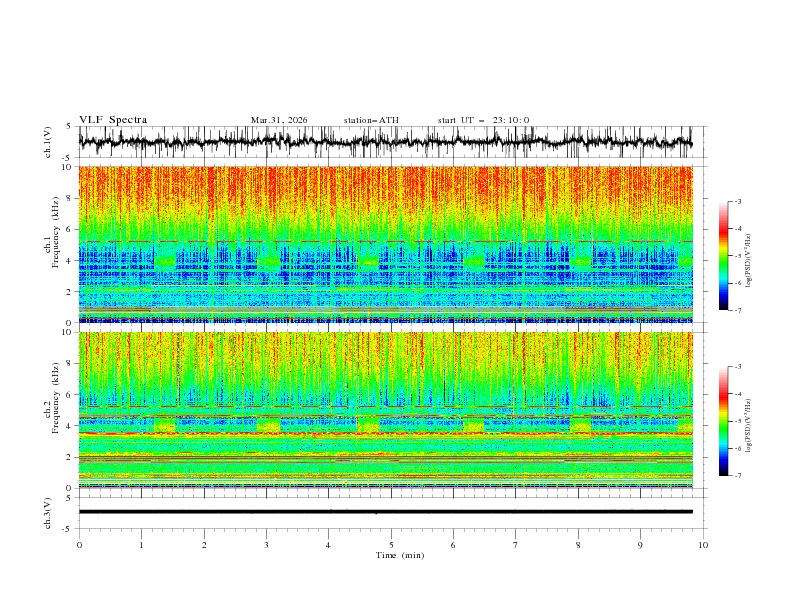The width and height of the screenshot is (792, 612).
Task: Click time axis tick label '3'
Action: point(266,545)
